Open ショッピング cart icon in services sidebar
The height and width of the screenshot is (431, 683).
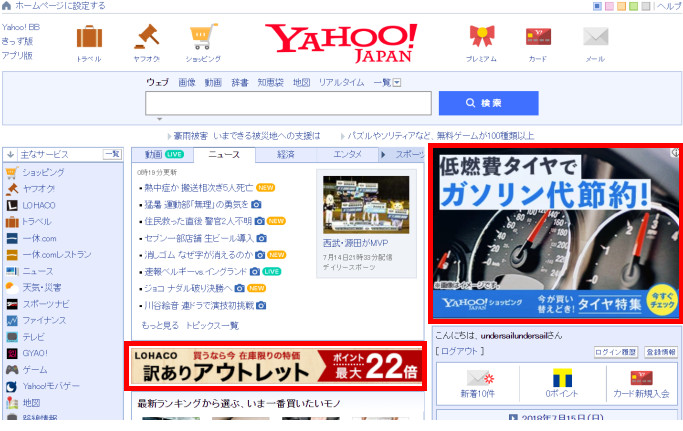click(12, 173)
